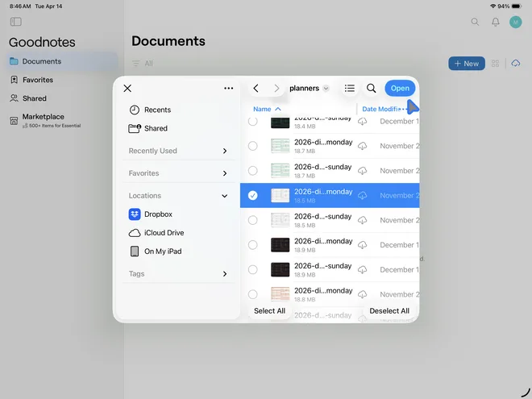Open notifications bell in Goodnotes
The width and height of the screenshot is (532, 399).
point(496,22)
